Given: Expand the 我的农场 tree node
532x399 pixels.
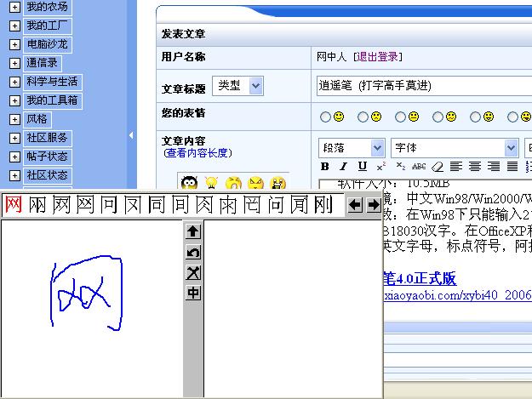Looking at the screenshot, I should pos(14,7).
